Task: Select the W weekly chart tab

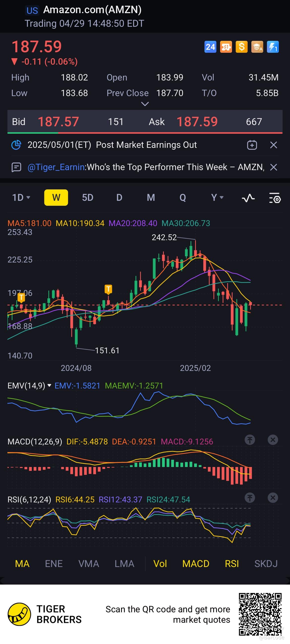Action: tap(56, 198)
